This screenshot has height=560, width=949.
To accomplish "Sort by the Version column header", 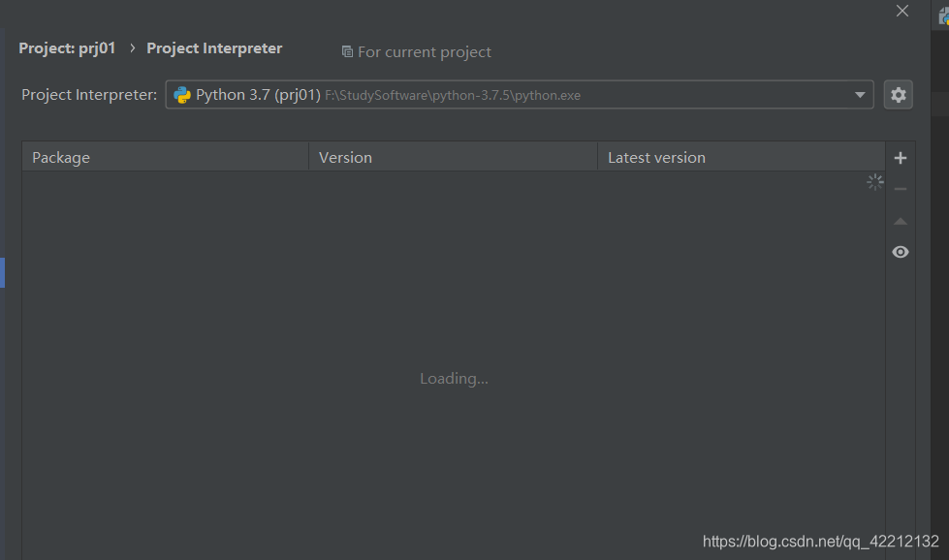I will pyautogui.click(x=454, y=157).
